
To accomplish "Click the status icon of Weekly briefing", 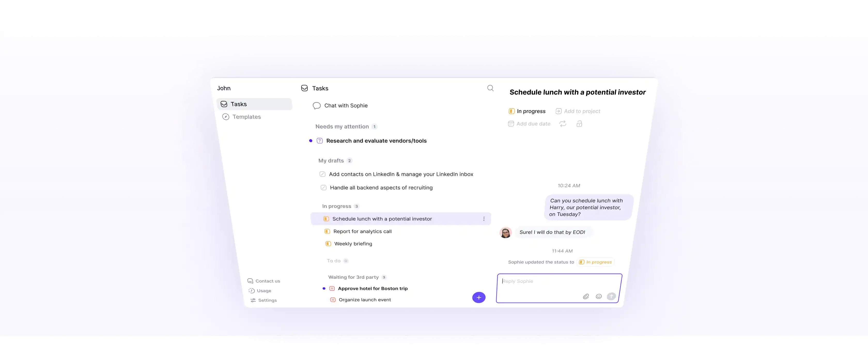I will pos(328,244).
